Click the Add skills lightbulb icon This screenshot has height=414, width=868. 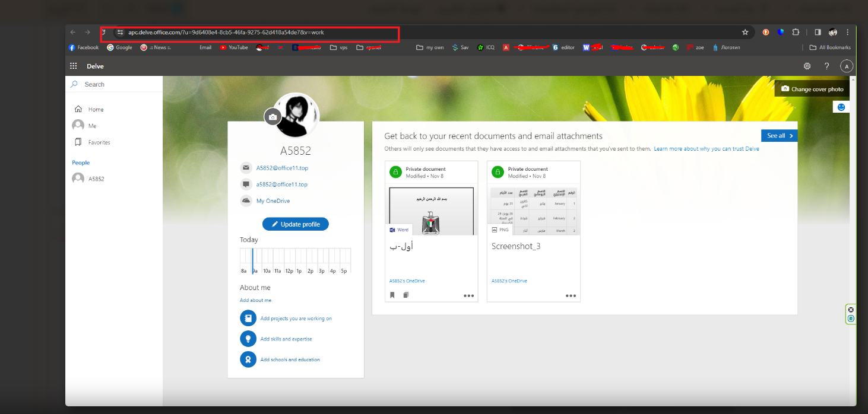pyautogui.click(x=248, y=339)
